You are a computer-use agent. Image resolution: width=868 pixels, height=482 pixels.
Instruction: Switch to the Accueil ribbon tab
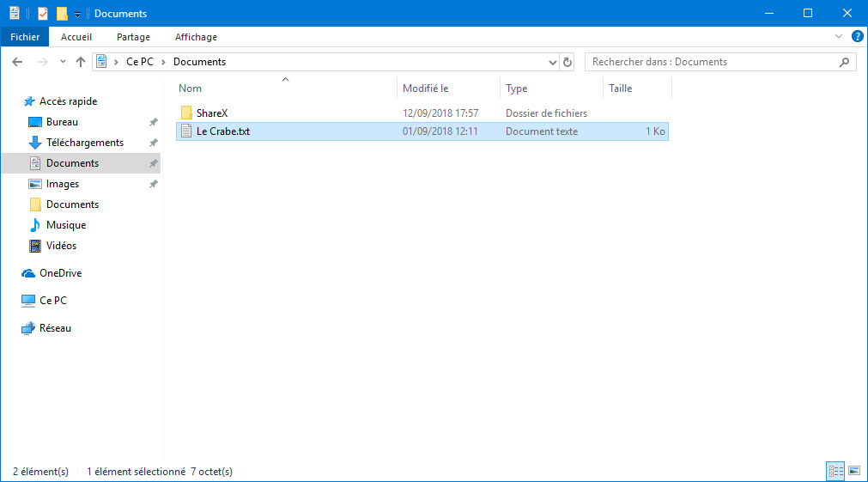[x=76, y=37]
